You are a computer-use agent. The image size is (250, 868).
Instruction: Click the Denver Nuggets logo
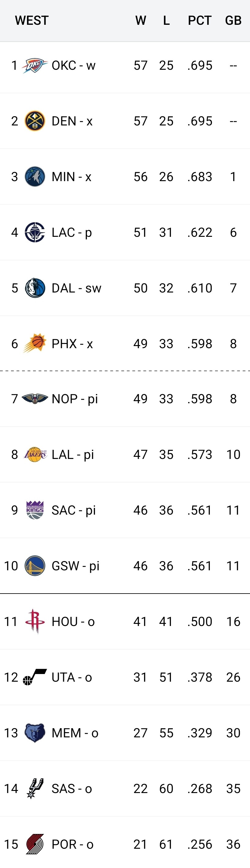(35, 121)
